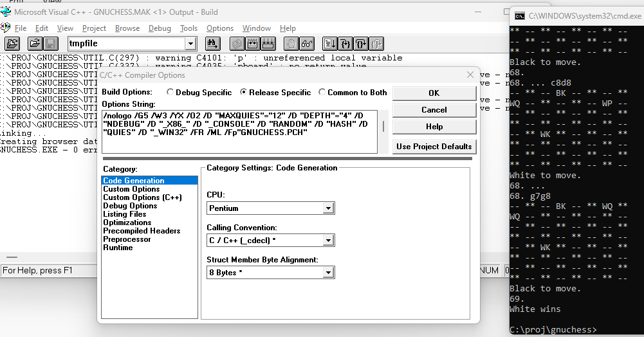
Task: Click the Run to Cursor icon
Action: click(329, 44)
